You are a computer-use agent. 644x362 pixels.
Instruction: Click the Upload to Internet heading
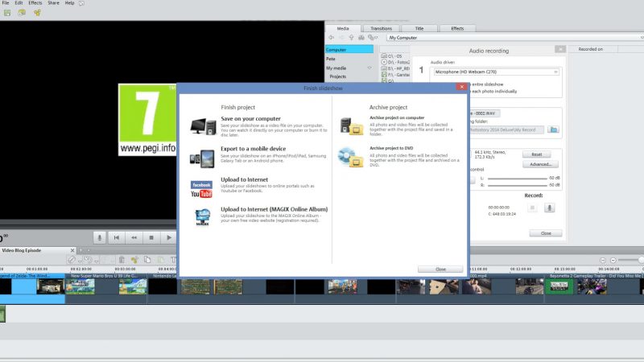245,179
